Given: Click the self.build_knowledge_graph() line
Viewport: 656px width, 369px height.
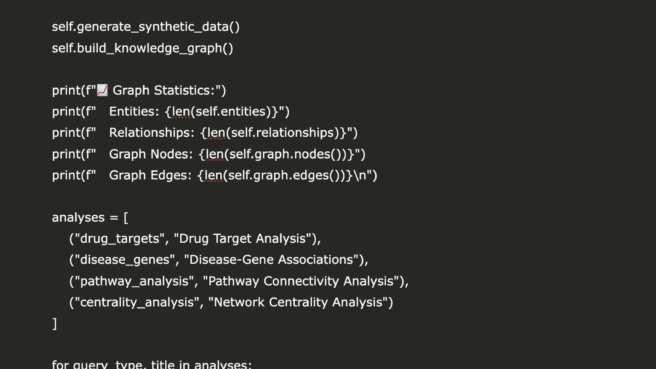Looking at the screenshot, I should (x=142, y=48).
